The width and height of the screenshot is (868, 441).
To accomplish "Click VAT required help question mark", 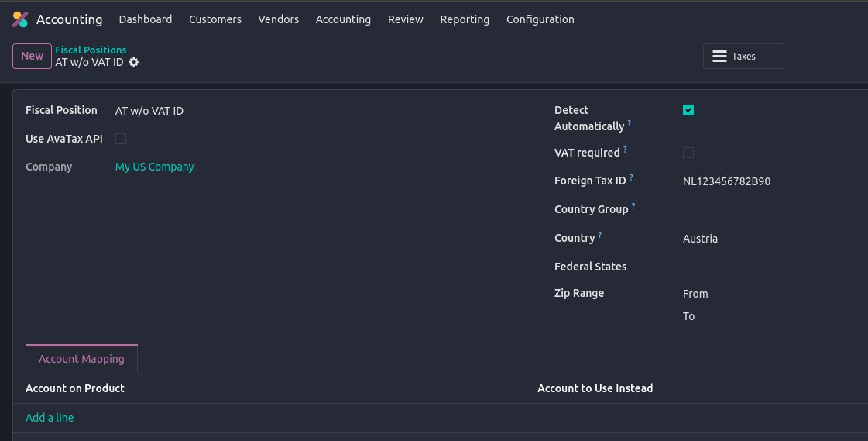I will pos(625,150).
